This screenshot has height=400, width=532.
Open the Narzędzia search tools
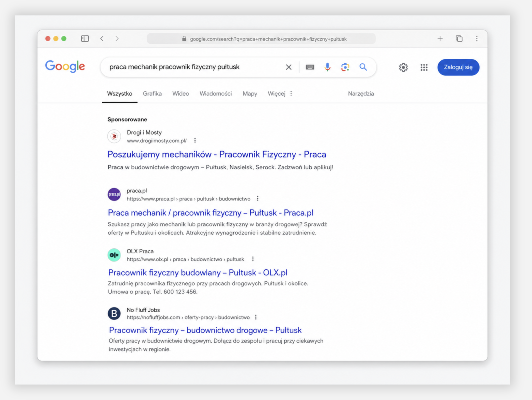click(x=361, y=94)
